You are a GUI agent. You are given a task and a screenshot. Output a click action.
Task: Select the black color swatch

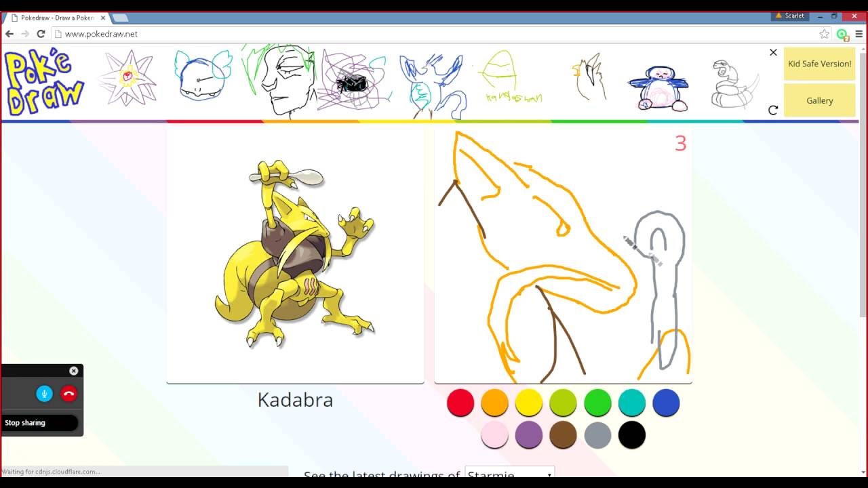631,435
